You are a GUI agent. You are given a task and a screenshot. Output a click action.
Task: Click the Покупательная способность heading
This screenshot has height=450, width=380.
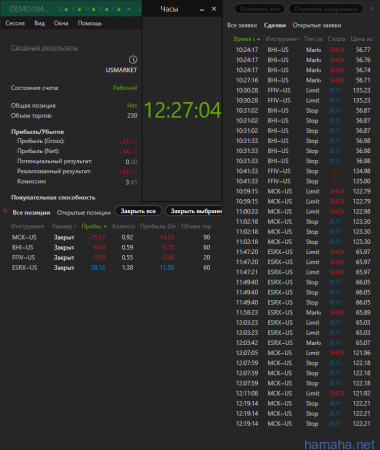click(x=53, y=197)
